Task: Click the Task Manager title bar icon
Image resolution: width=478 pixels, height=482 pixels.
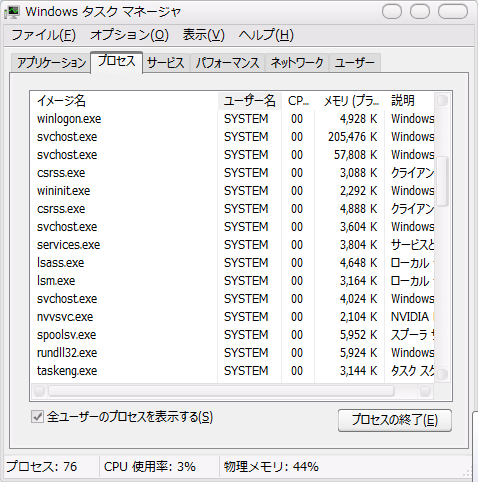Action: pos(12,12)
